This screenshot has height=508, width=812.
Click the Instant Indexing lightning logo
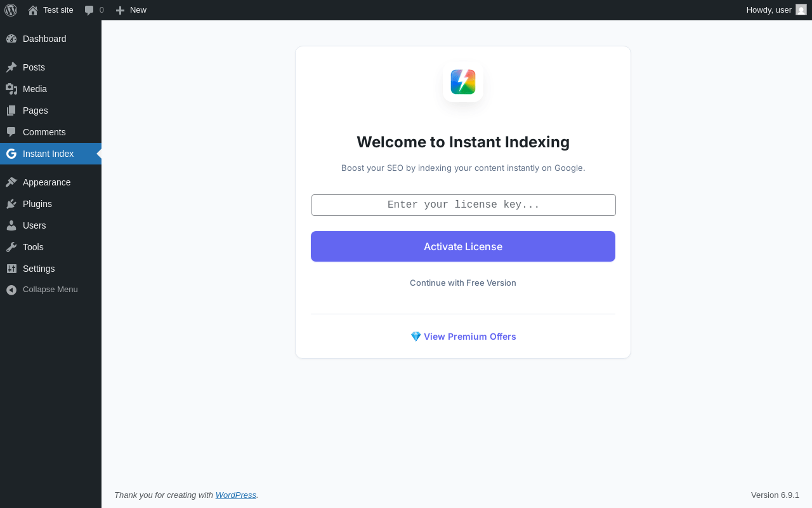tap(463, 82)
